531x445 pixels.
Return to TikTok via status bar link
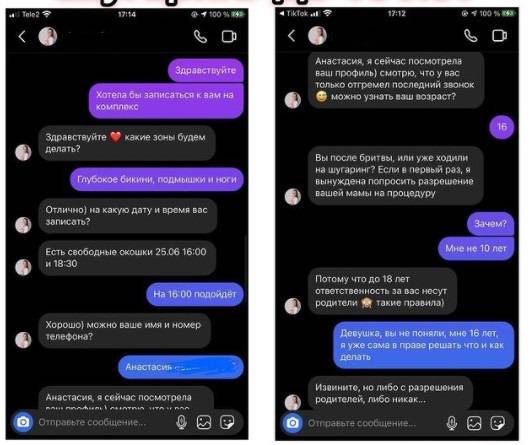(x=294, y=14)
